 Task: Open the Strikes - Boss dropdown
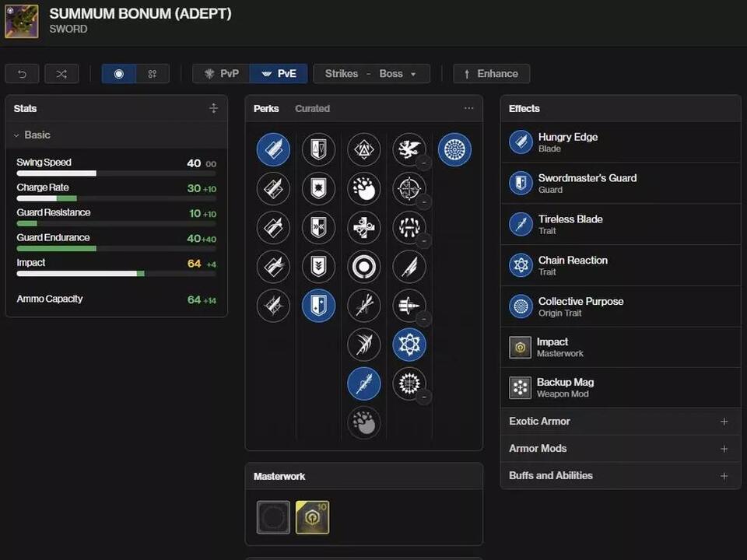tap(371, 74)
